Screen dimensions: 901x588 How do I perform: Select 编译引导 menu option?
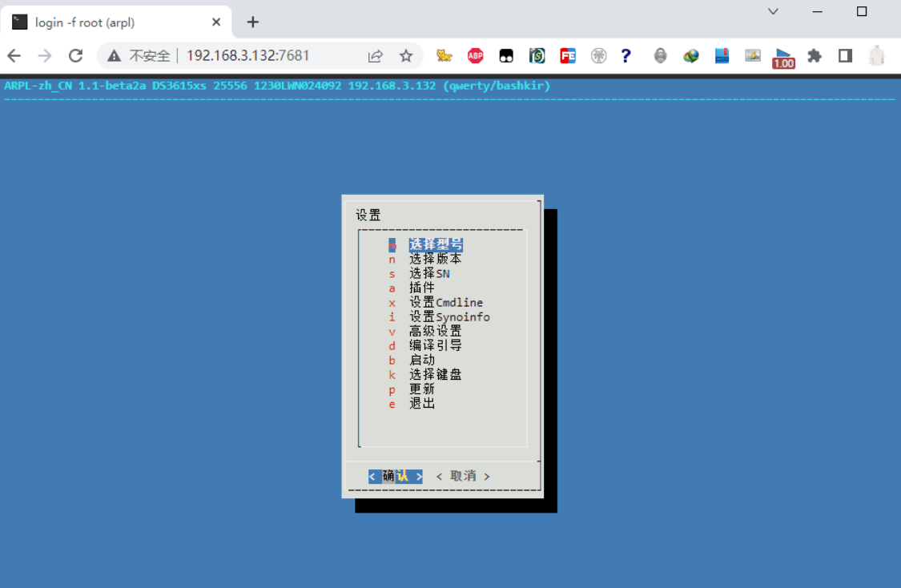[x=435, y=345]
